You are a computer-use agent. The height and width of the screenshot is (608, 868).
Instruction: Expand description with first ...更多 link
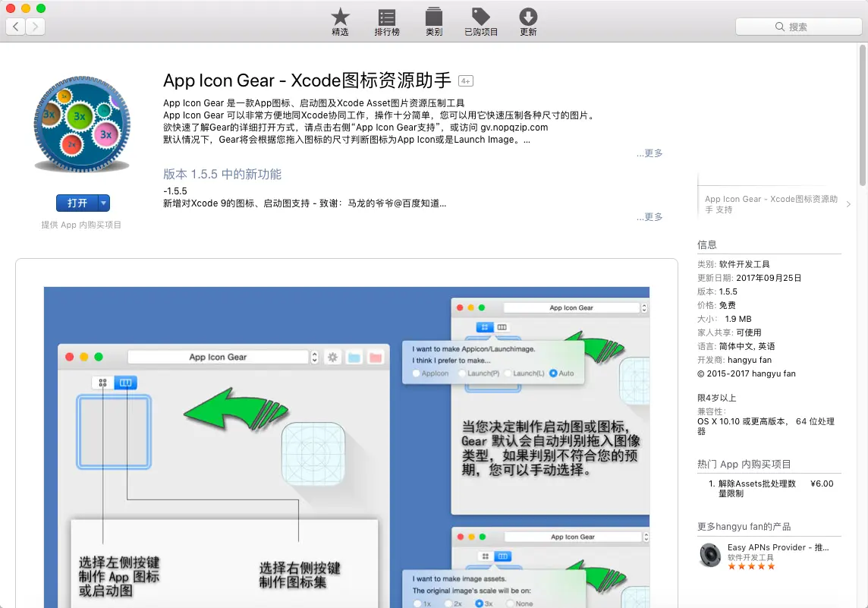(x=649, y=153)
